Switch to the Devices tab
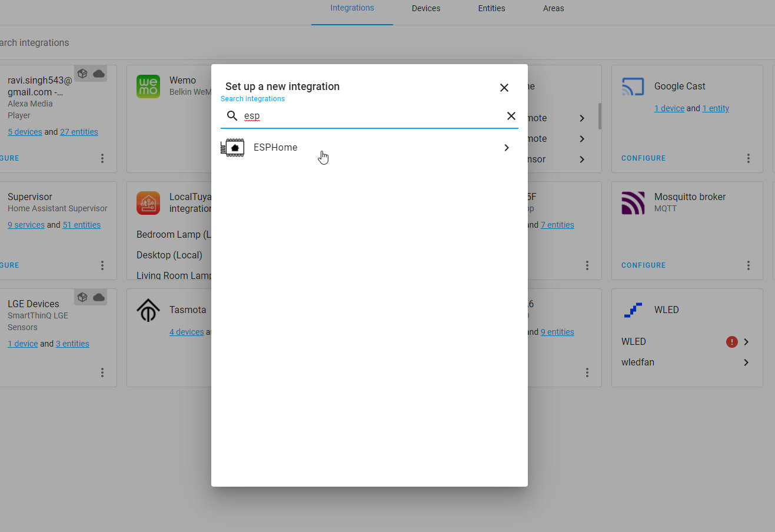775x532 pixels. coord(425,8)
